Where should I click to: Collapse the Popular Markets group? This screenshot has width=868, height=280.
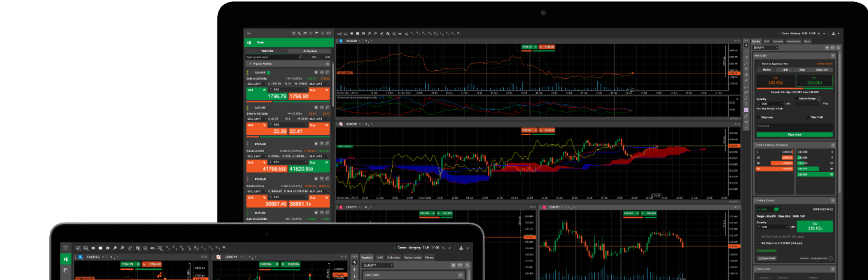click(250, 64)
